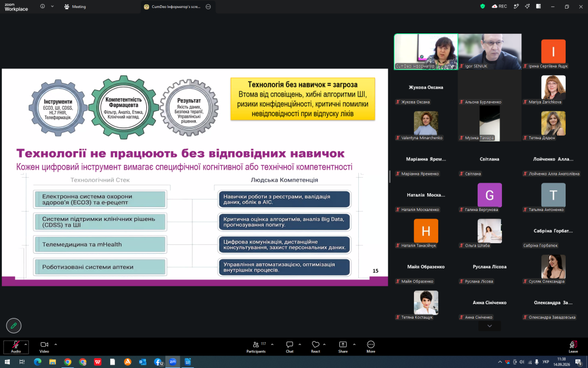Leave the meeting
588x368 pixels.
pyautogui.click(x=573, y=347)
